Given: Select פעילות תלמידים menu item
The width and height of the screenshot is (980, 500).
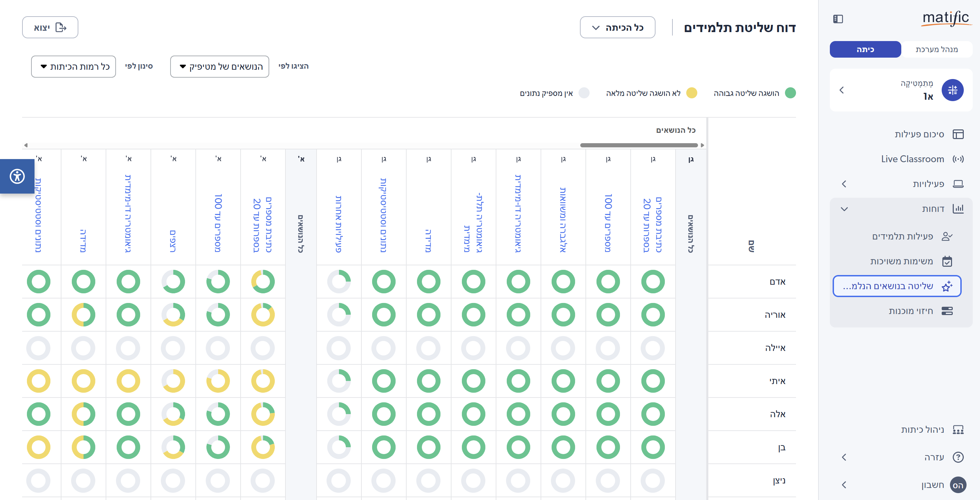Looking at the screenshot, I should pyautogui.click(x=902, y=236).
